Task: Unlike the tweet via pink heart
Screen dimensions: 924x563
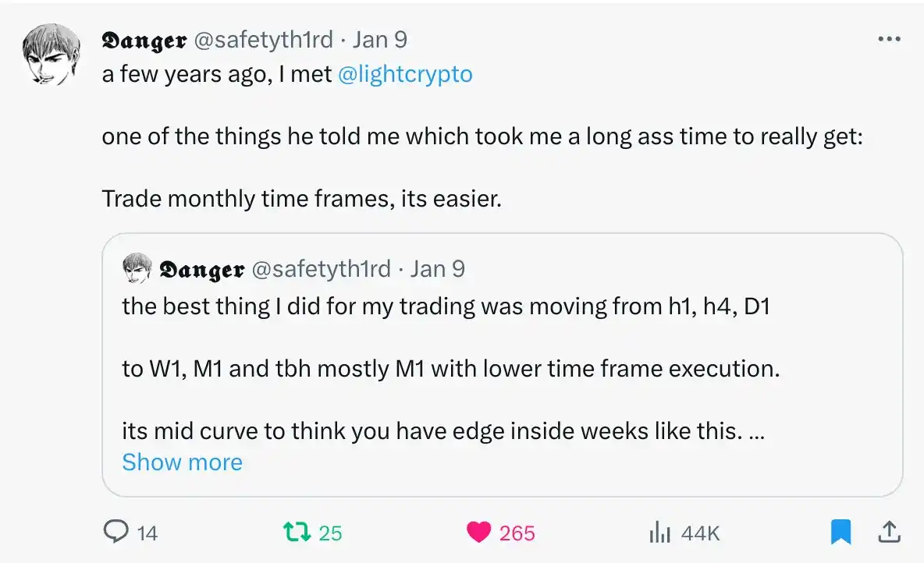Action: click(x=478, y=532)
